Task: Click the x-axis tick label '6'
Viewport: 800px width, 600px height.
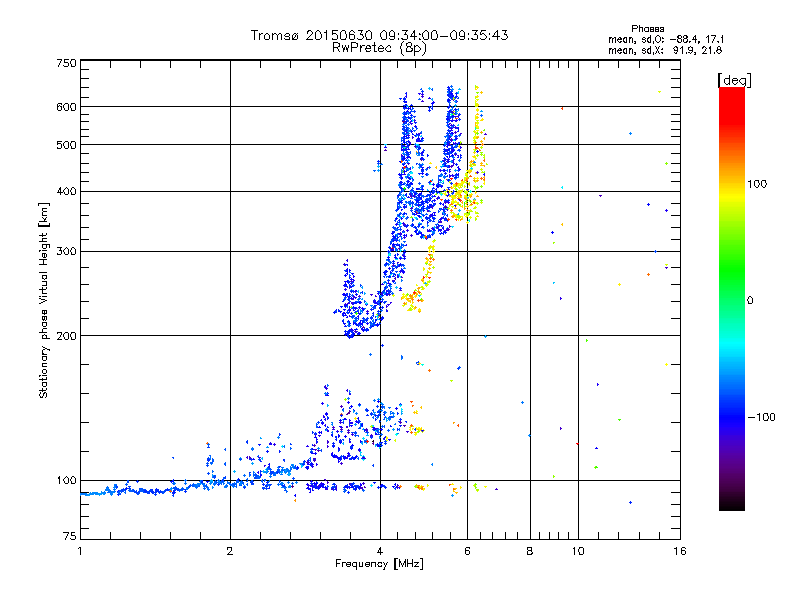Action: pyautogui.click(x=467, y=551)
